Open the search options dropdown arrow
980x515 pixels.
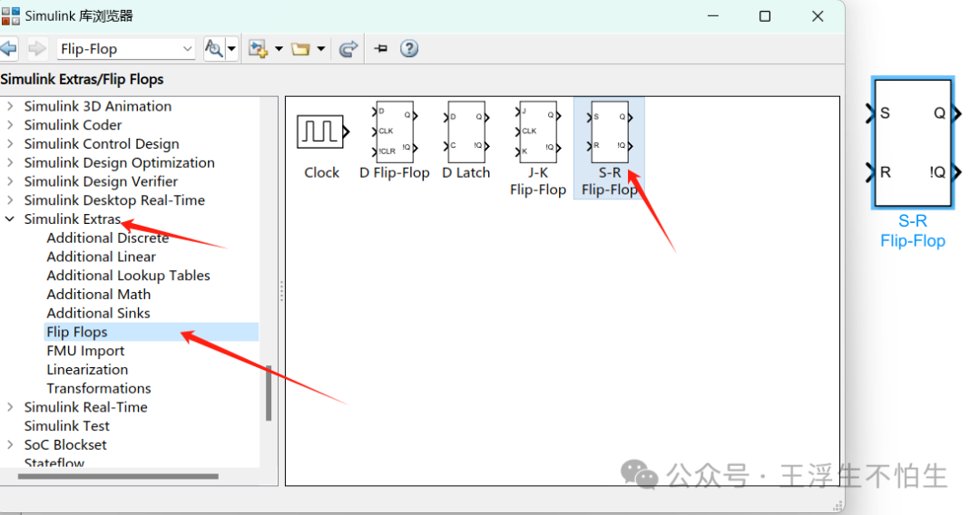[x=232, y=49]
